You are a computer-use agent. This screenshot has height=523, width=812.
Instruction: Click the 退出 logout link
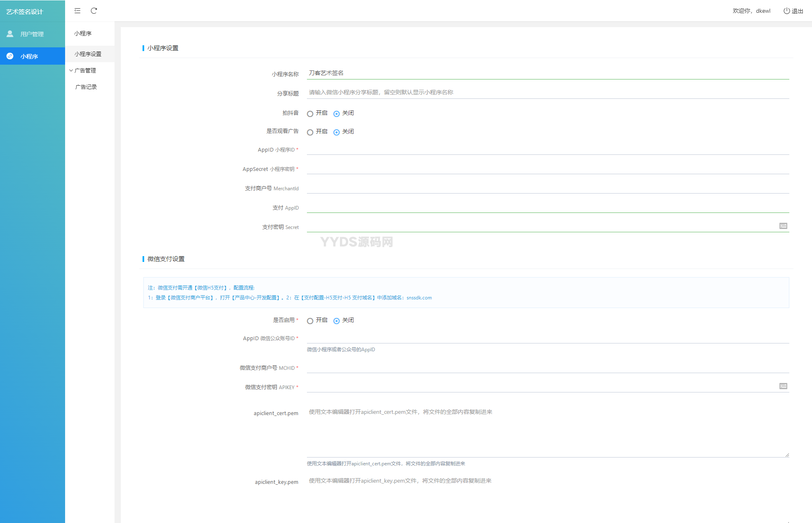click(797, 11)
